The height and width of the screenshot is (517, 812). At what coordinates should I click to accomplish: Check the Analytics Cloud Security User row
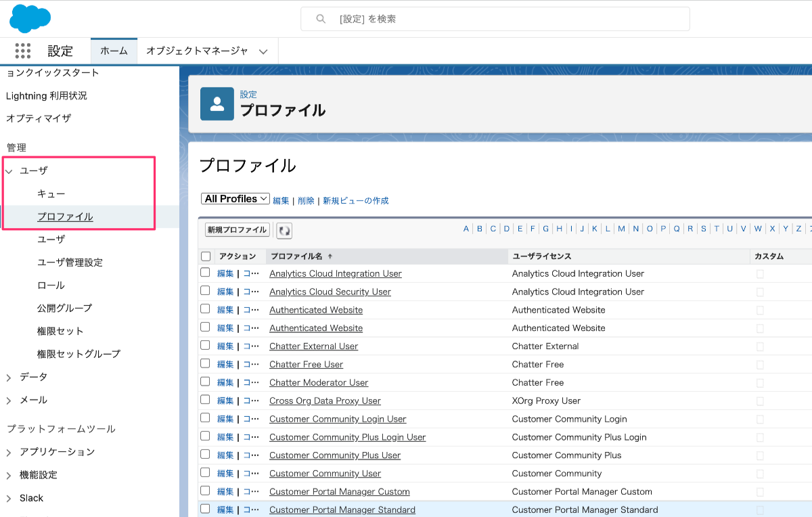point(206,291)
